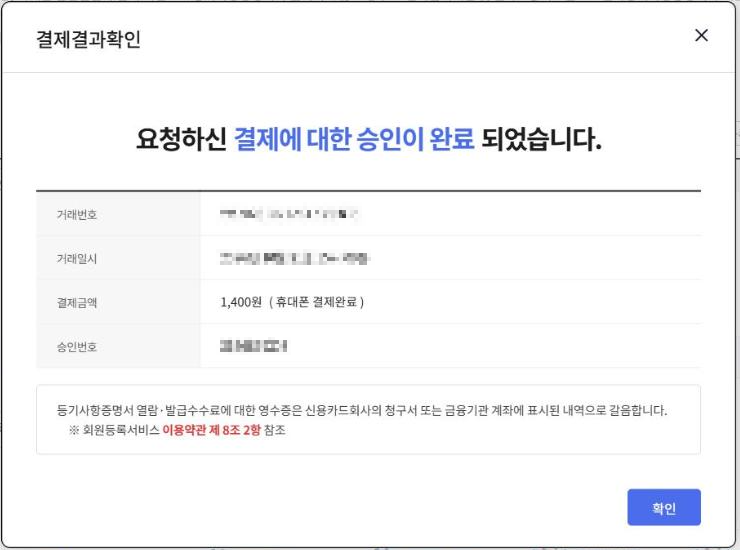Select the 결제금액 row label

[77, 303]
